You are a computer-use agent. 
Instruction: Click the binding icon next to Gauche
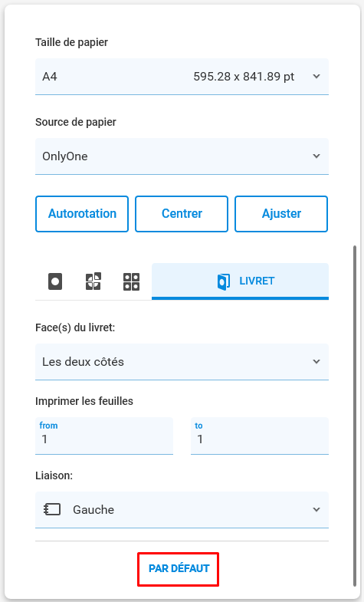click(52, 509)
